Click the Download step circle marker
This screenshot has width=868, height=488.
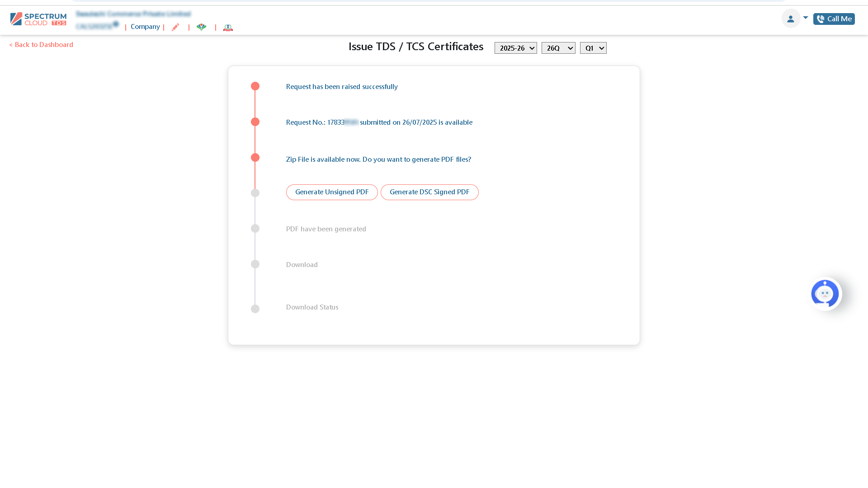[255, 264]
